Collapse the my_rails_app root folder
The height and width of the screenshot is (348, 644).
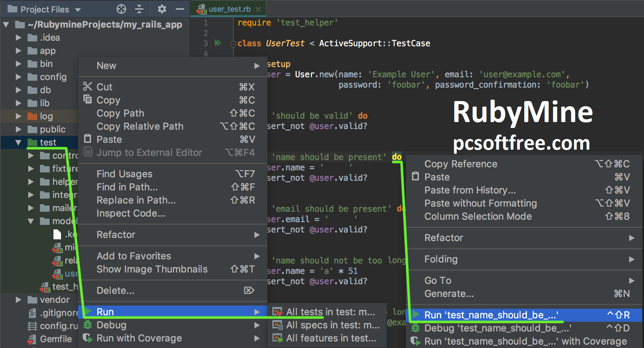tap(6, 24)
